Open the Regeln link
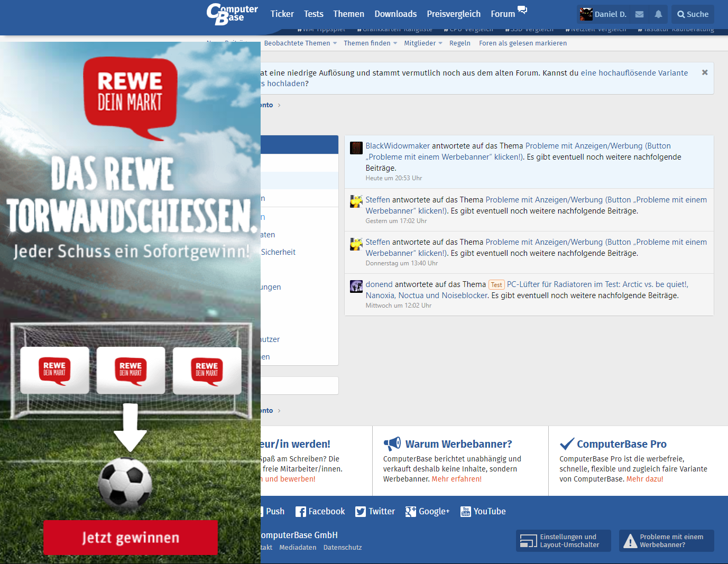 (x=460, y=43)
